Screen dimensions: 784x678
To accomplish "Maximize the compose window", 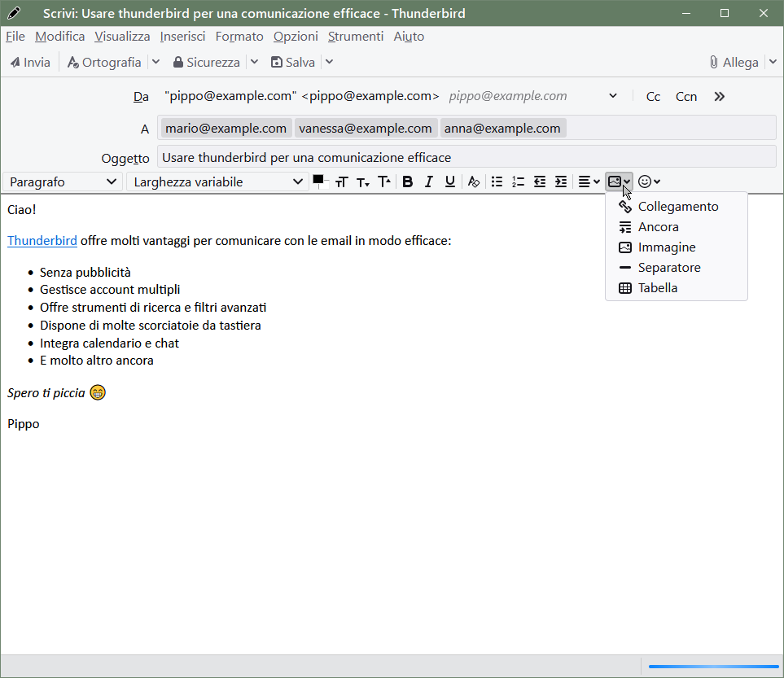I will click(x=725, y=14).
